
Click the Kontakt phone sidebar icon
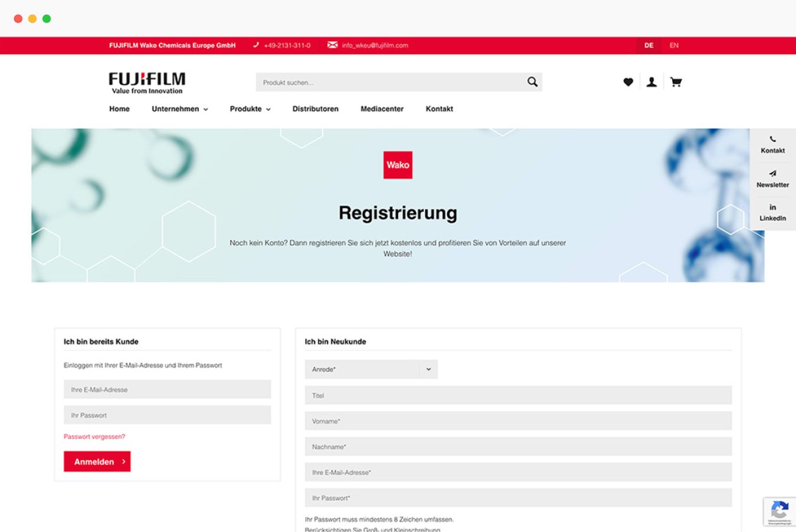(x=772, y=144)
